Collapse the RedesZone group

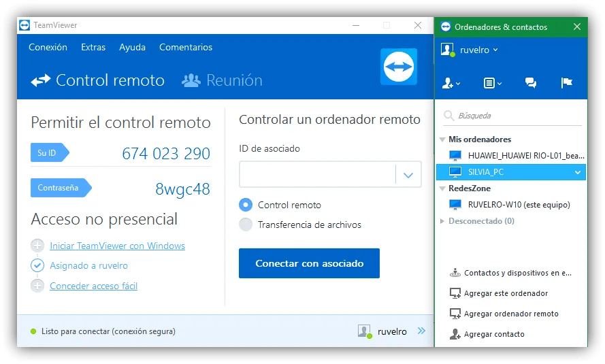(442, 188)
